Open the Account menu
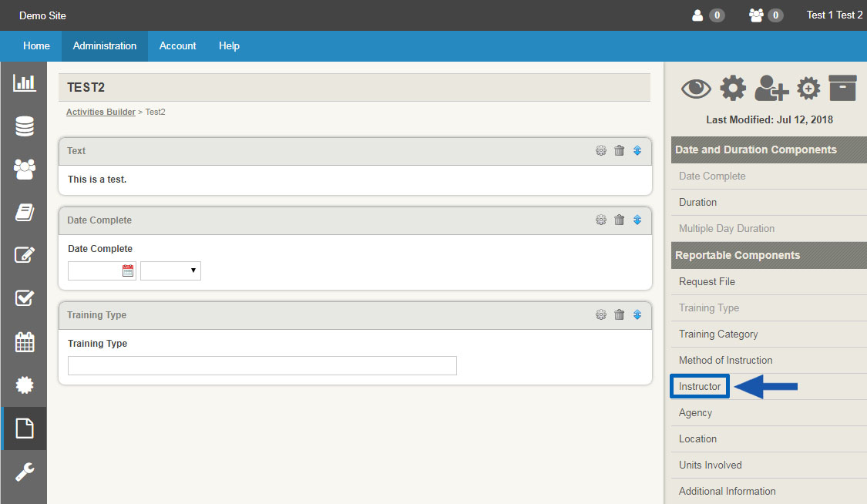867x504 pixels. point(177,46)
